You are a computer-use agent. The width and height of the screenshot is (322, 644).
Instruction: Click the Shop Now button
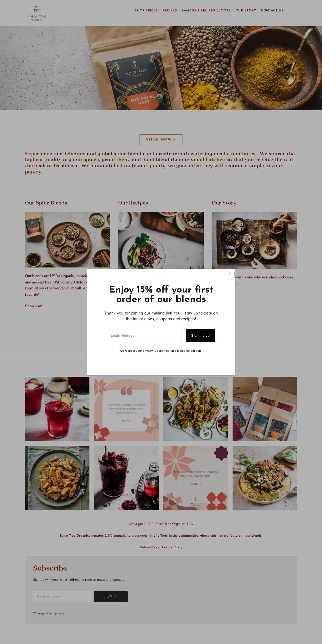pyautogui.click(x=161, y=140)
